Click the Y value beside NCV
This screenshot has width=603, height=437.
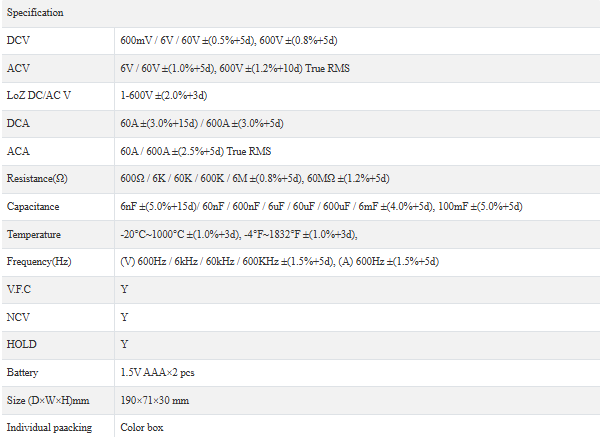coord(124,317)
